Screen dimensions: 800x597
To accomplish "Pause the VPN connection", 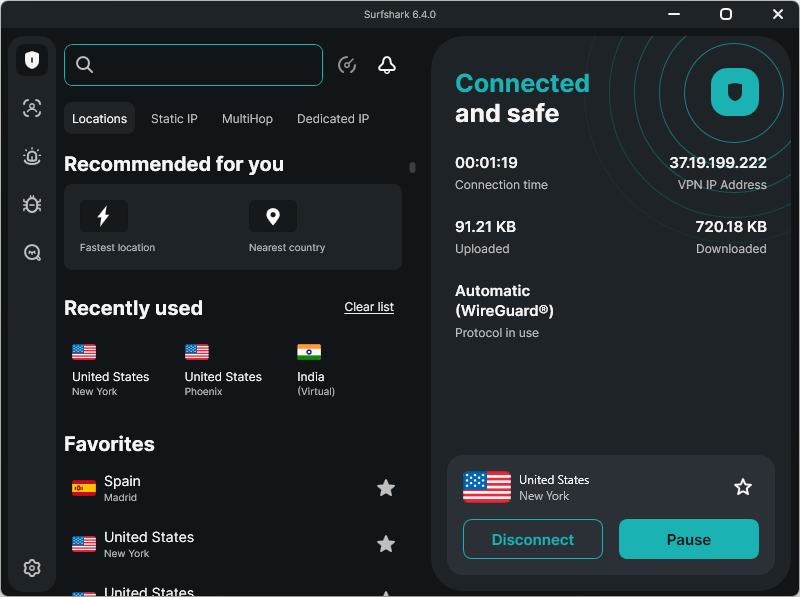I will (689, 539).
